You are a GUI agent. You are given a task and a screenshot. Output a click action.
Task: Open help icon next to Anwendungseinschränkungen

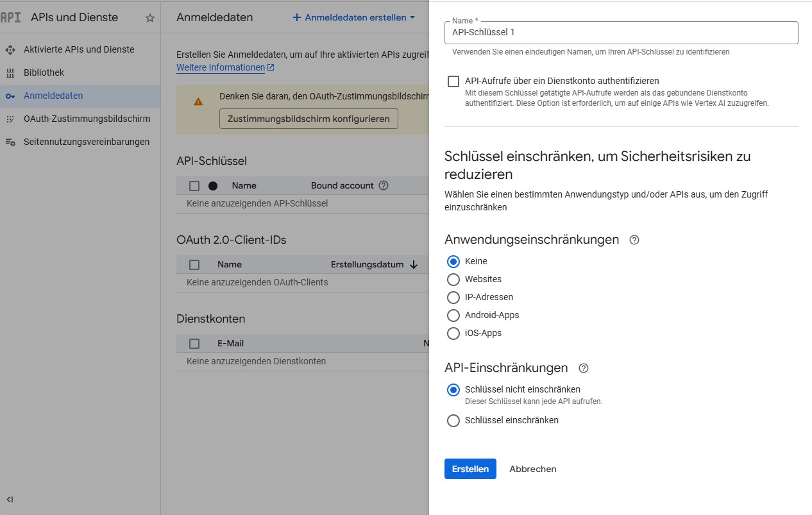(x=634, y=240)
